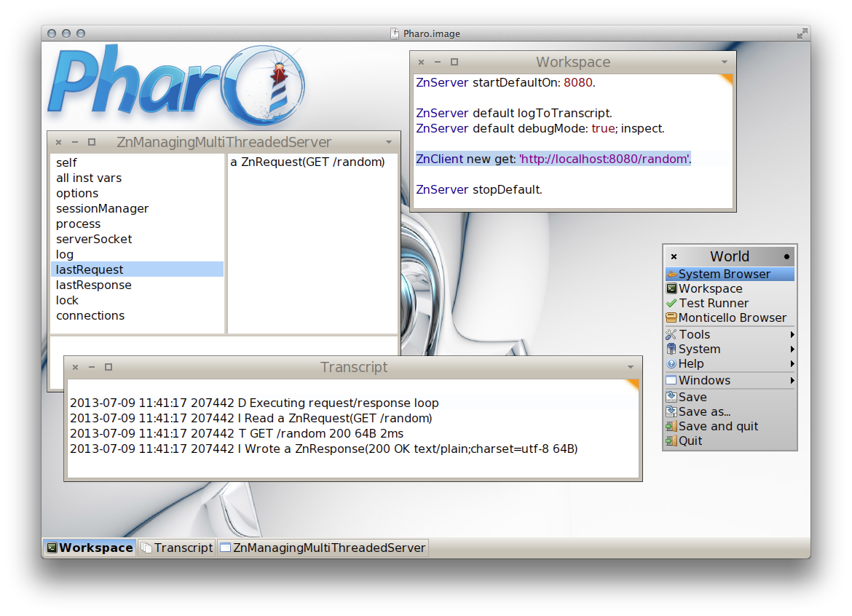The height and width of the screenshot is (616, 852).
Task: Click Executing request/response loop log line
Action: click(254, 403)
